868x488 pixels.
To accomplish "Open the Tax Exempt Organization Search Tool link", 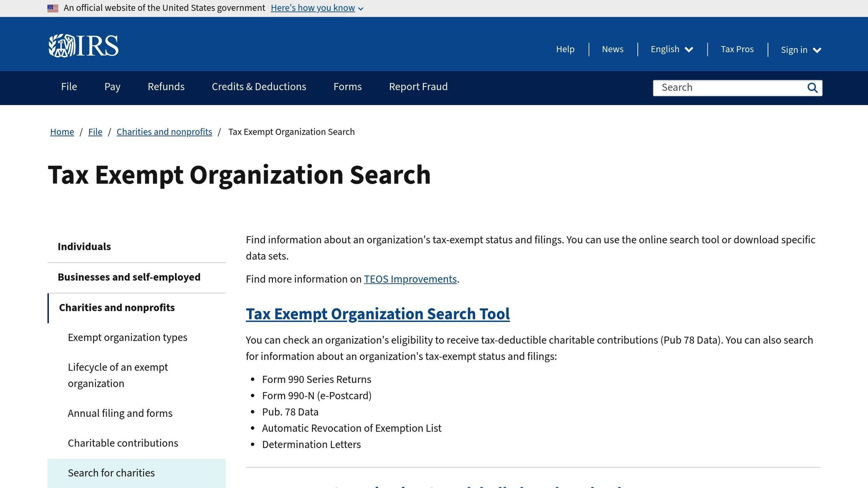I will pyautogui.click(x=378, y=314).
